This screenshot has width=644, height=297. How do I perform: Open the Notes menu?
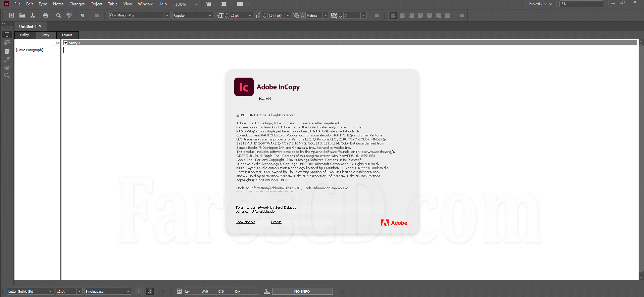pyautogui.click(x=58, y=4)
